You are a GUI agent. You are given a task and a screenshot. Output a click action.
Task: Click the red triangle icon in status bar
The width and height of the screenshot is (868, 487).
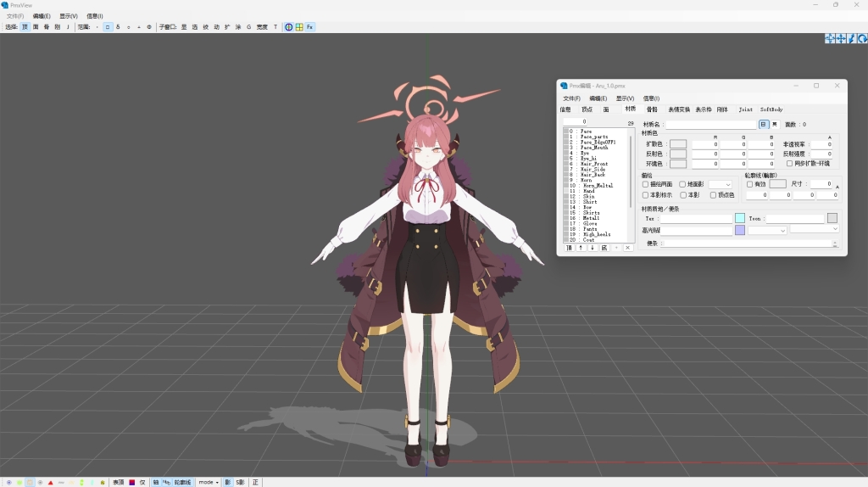click(50, 483)
